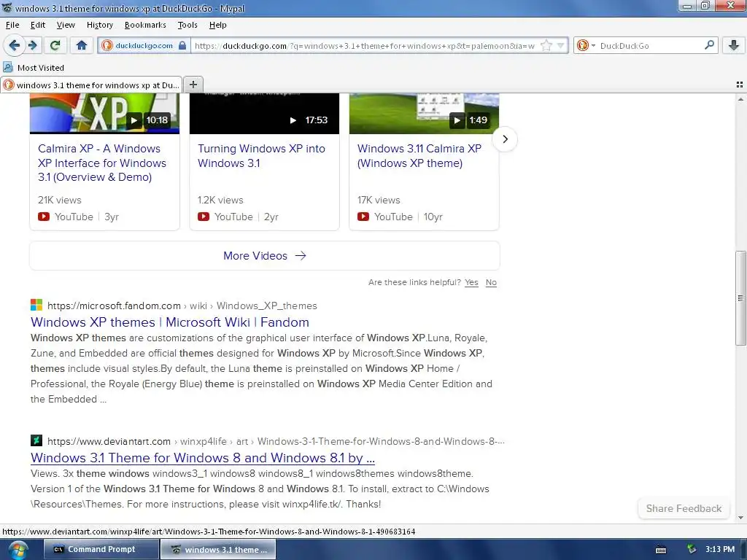Open the Help menu
This screenshot has height=560, width=747.
(x=217, y=25)
